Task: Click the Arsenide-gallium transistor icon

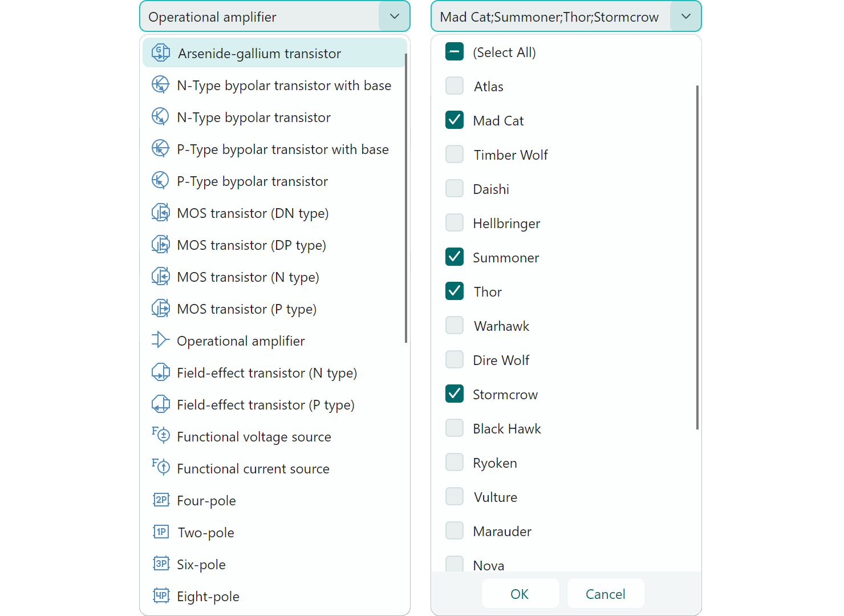Action: click(x=161, y=53)
